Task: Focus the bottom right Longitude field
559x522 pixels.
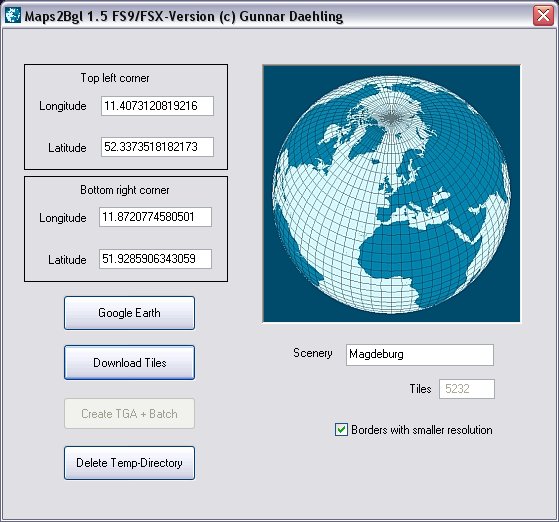Action: (x=155, y=217)
